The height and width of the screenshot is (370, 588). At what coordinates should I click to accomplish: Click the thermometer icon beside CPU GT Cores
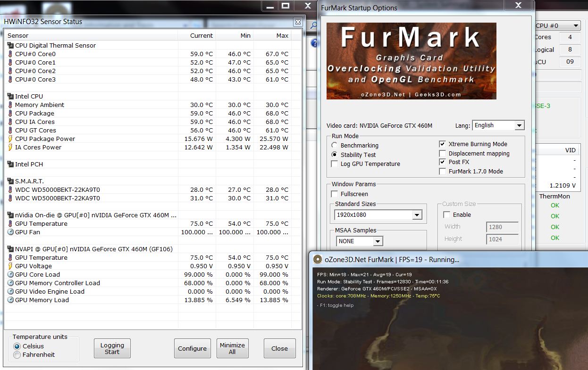(x=10, y=130)
